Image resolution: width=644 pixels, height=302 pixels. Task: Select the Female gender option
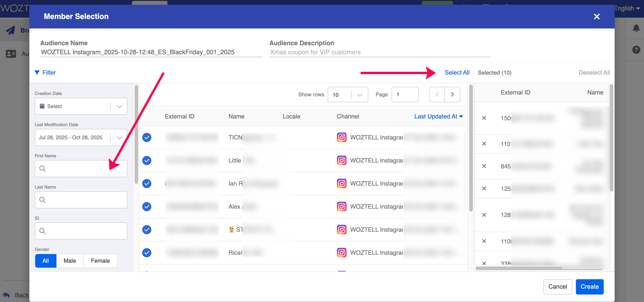100,261
